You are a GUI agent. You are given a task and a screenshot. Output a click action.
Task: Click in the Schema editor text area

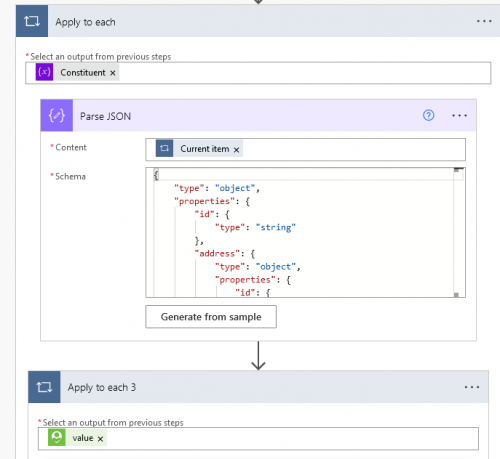point(299,232)
